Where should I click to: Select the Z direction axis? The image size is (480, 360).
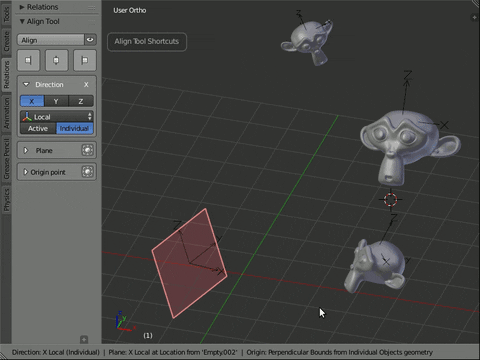81,101
